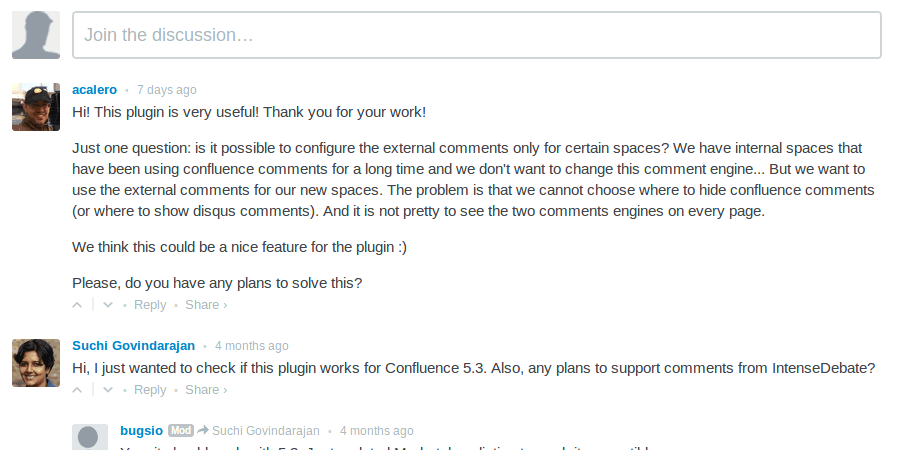Click the reply-arrow icon after bugsio's Mod badge
The height and width of the screenshot is (450, 920).
(x=202, y=431)
